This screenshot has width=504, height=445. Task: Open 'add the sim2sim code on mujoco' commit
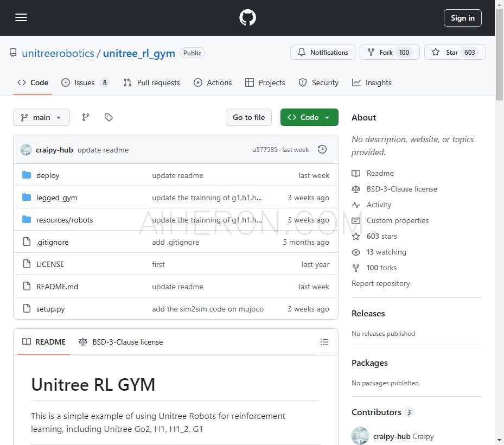coord(208,309)
